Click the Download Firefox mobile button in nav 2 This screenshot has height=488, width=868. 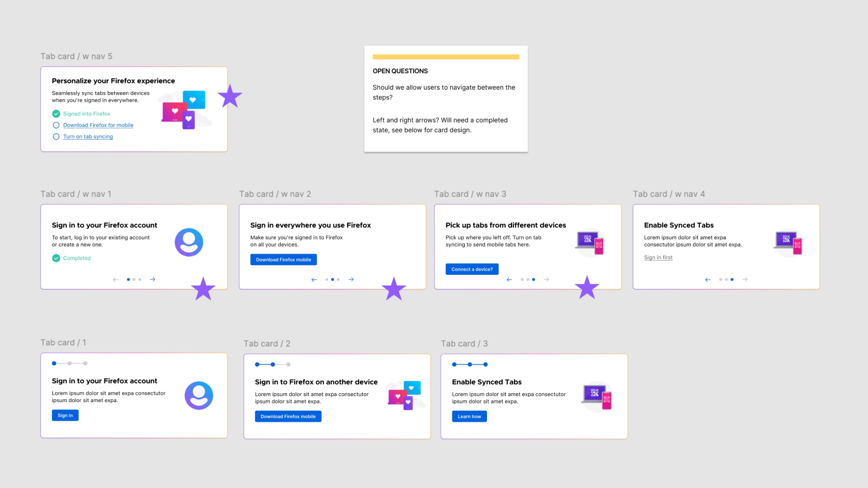point(283,260)
